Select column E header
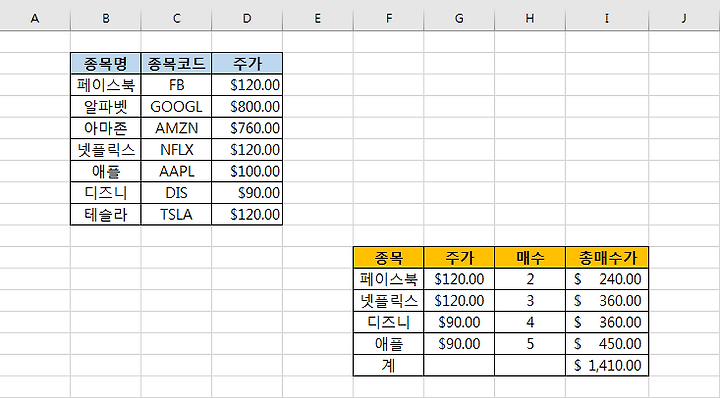Screen dimensions: 720x398 point(318,18)
